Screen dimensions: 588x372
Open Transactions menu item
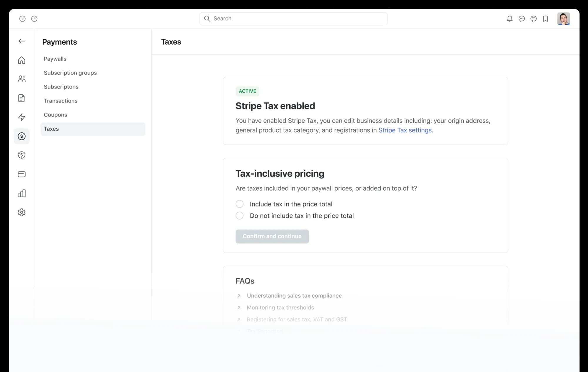[61, 101]
